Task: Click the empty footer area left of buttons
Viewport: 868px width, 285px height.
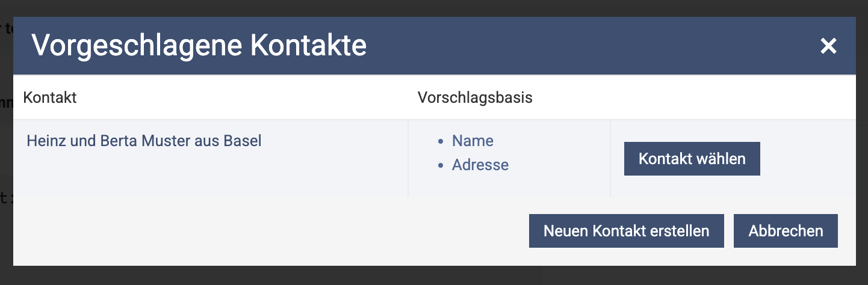Action: point(241,231)
